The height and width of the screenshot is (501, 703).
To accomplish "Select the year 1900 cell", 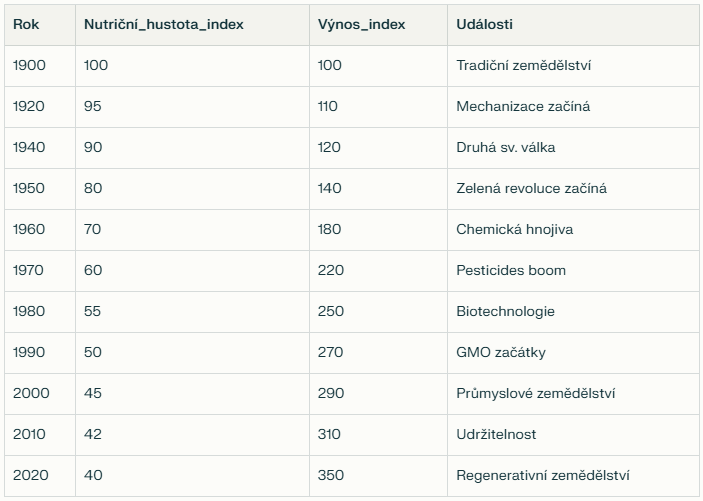I will [40, 66].
